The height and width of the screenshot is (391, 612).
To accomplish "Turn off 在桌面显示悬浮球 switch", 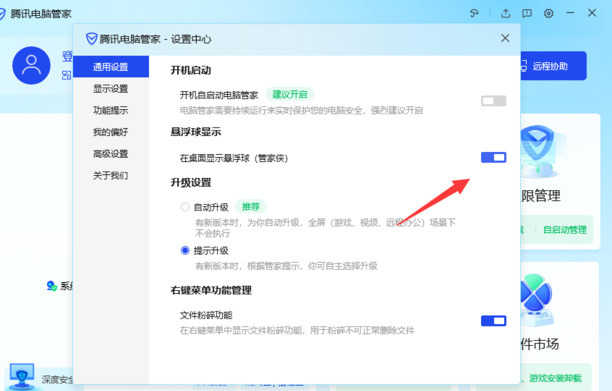I will coord(494,157).
